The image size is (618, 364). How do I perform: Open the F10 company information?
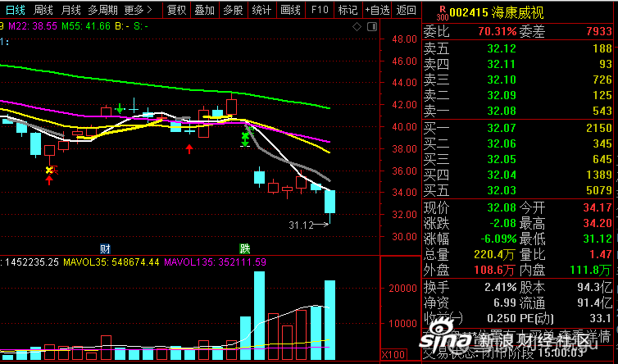(x=320, y=10)
